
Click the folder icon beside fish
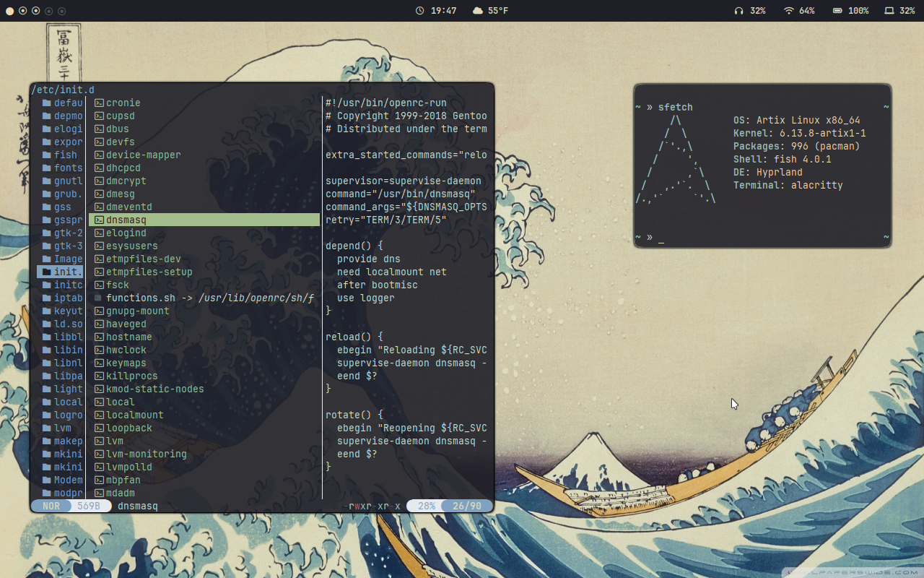pyautogui.click(x=46, y=155)
